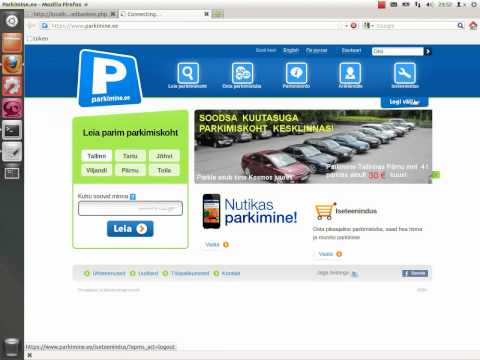Select the Jõhvi city button
This screenshot has height=360, width=480.
click(x=164, y=156)
